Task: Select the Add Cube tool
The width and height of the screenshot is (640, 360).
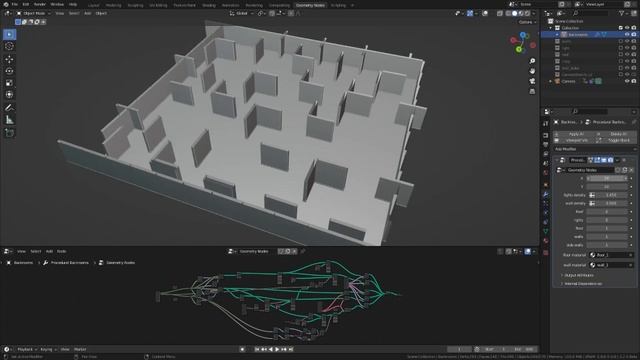Action: pos(9,133)
